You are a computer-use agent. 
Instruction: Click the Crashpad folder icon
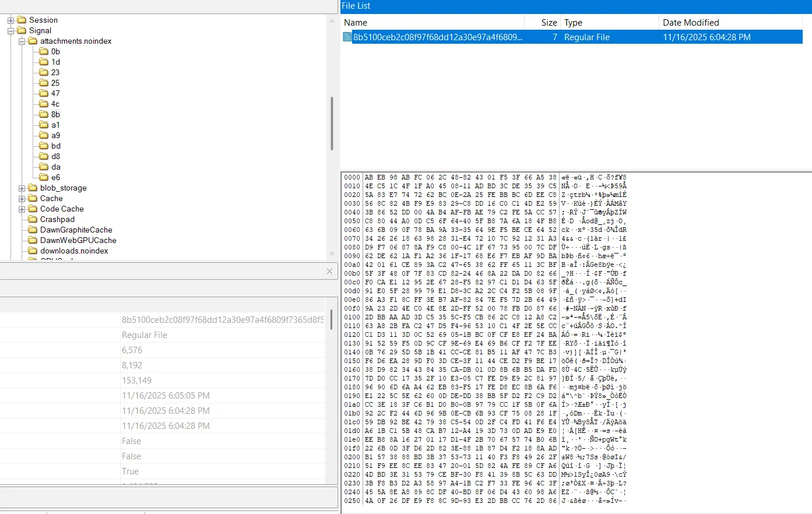pos(33,220)
